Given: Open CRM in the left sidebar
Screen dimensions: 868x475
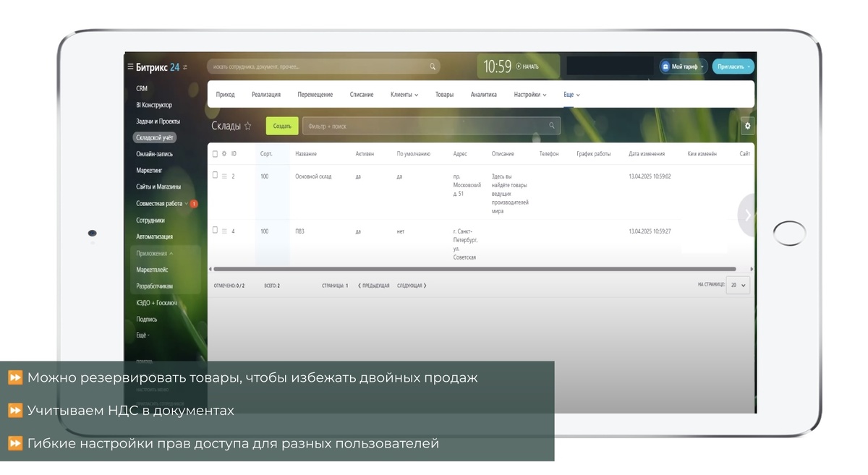Looking at the screenshot, I should [142, 89].
